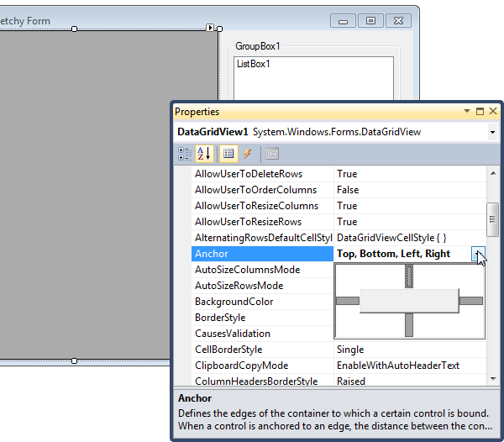Screen dimensions: 504x442
Task: Select AlternatingRowsDefaultCellStyle property
Action: tap(262, 238)
